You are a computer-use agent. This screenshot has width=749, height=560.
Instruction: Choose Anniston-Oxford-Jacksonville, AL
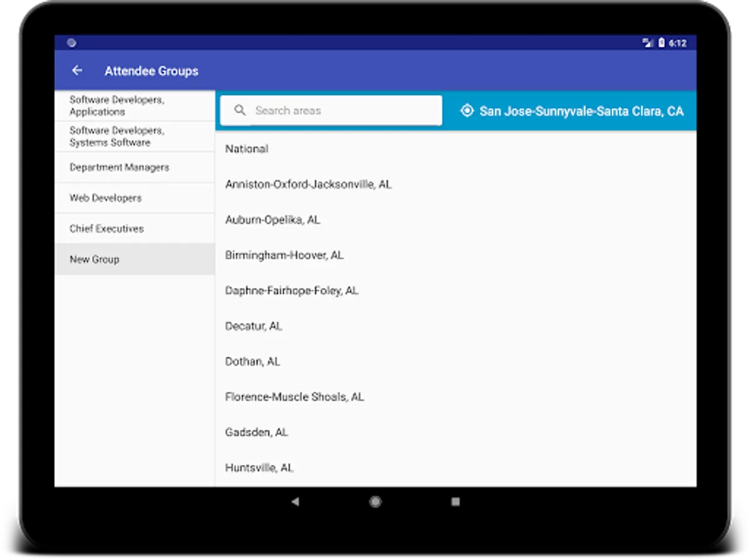click(x=456, y=184)
